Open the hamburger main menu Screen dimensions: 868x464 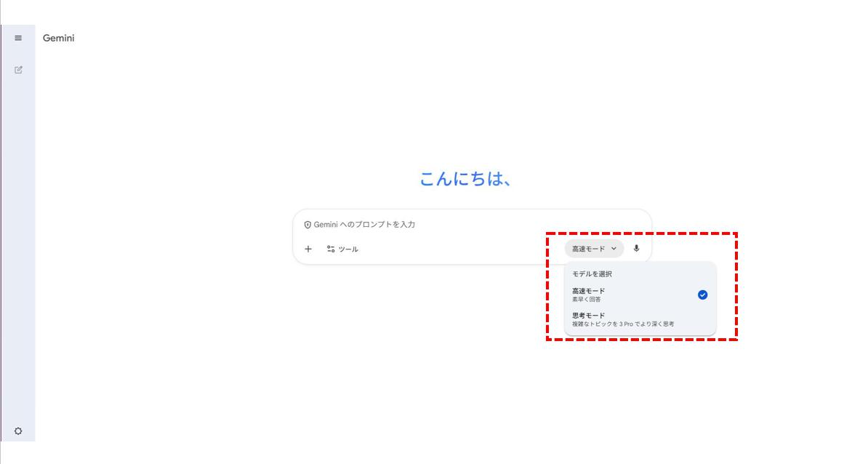pyautogui.click(x=18, y=38)
